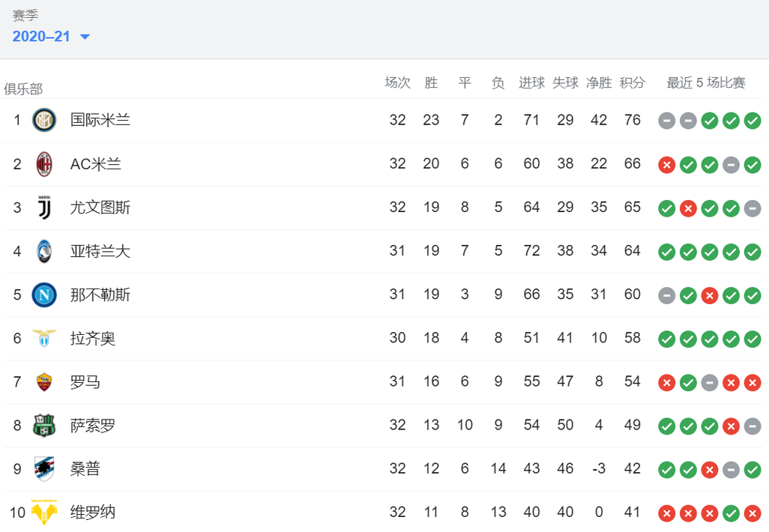Open the 尤文图斯 team link

click(100, 208)
